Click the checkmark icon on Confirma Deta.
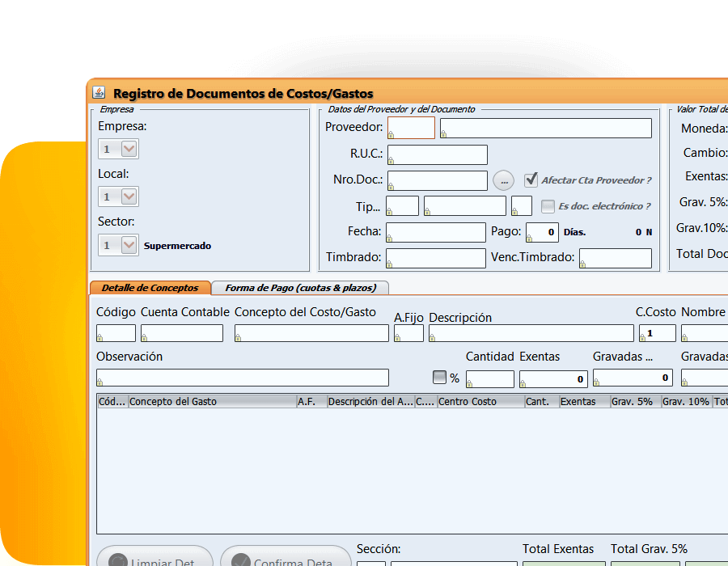The width and height of the screenshot is (728, 566). coord(240,561)
